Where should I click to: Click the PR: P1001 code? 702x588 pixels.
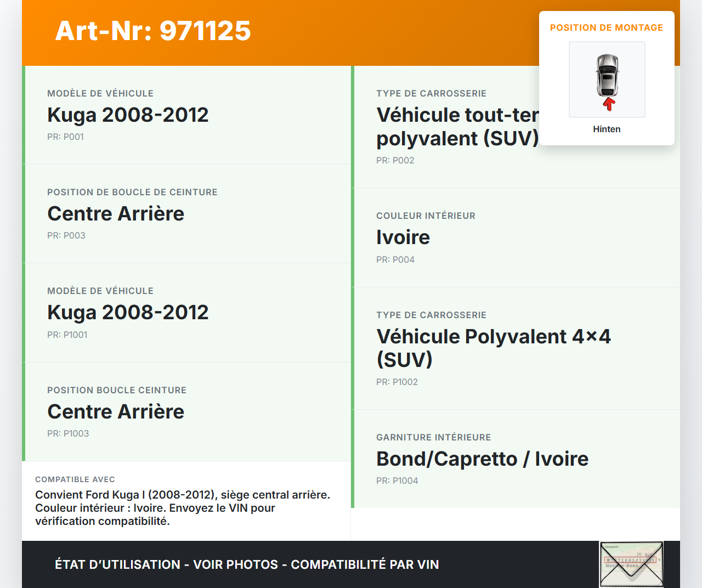[x=67, y=335]
